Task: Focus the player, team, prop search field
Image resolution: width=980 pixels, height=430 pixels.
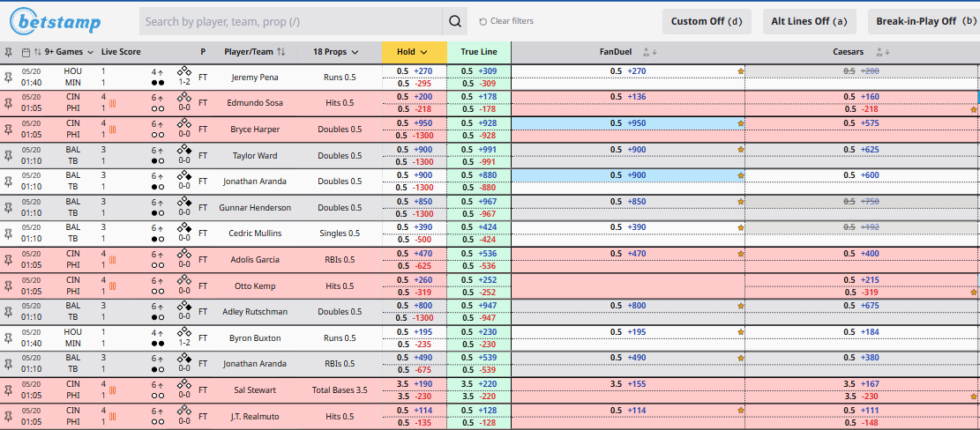Action: pos(290,21)
